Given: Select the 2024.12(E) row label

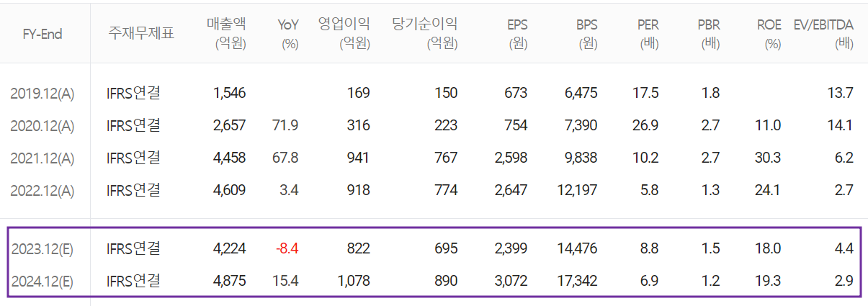Looking at the screenshot, I should point(42,282).
